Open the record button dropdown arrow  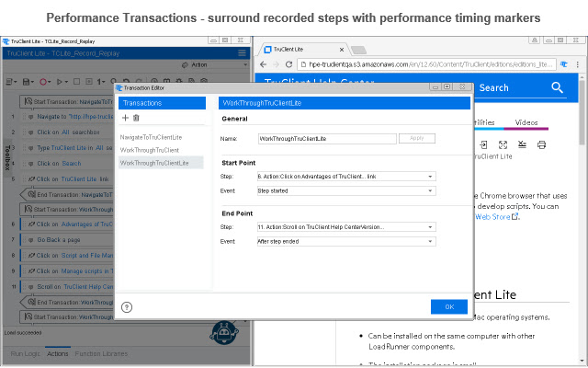(x=50, y=82)
